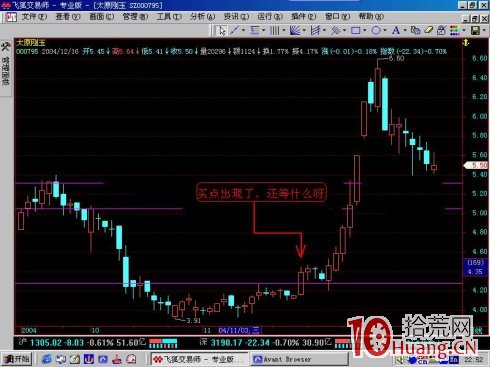This screenshot has width=490, height=367.
Task: Open the 文件(F) menu
Action: 34,16
